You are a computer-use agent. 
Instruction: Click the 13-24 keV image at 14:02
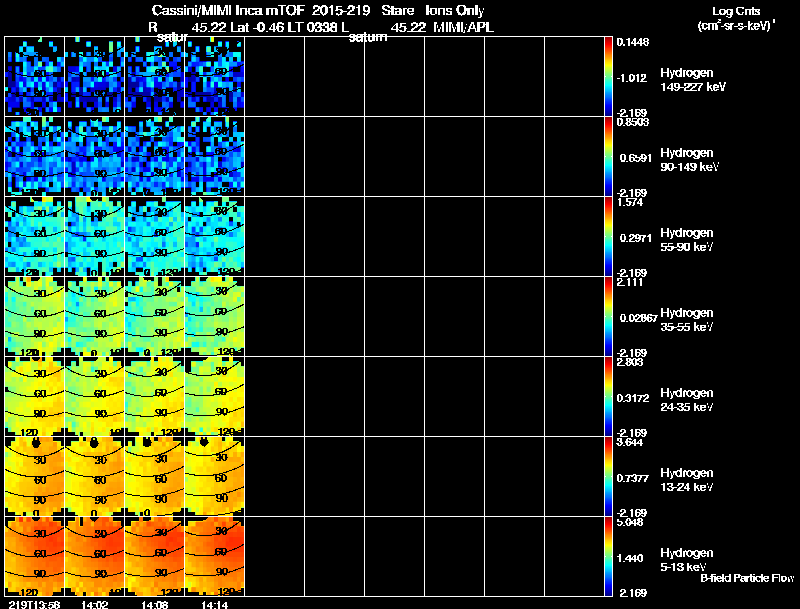pos(94,476)
